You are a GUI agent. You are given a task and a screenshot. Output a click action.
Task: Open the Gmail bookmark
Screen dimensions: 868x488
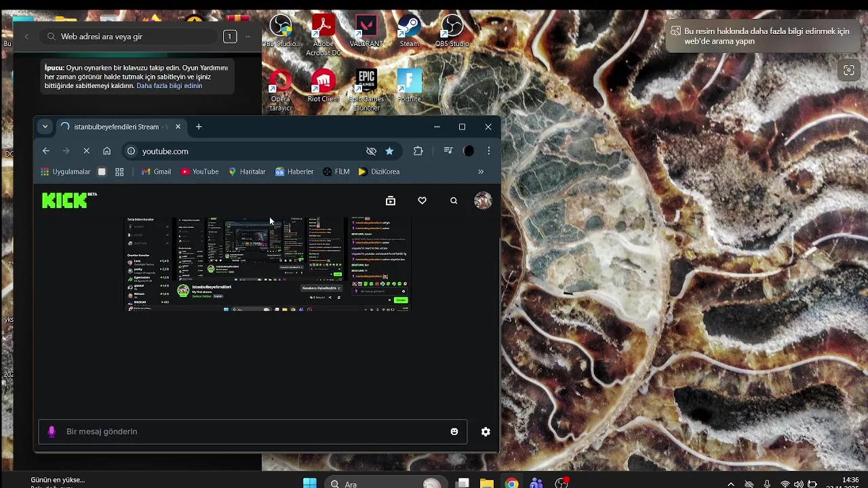pos(156,172)
